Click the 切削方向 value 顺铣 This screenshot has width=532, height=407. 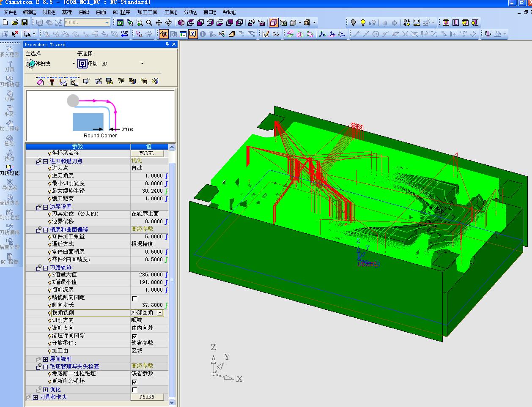click(x=137, y=320)
